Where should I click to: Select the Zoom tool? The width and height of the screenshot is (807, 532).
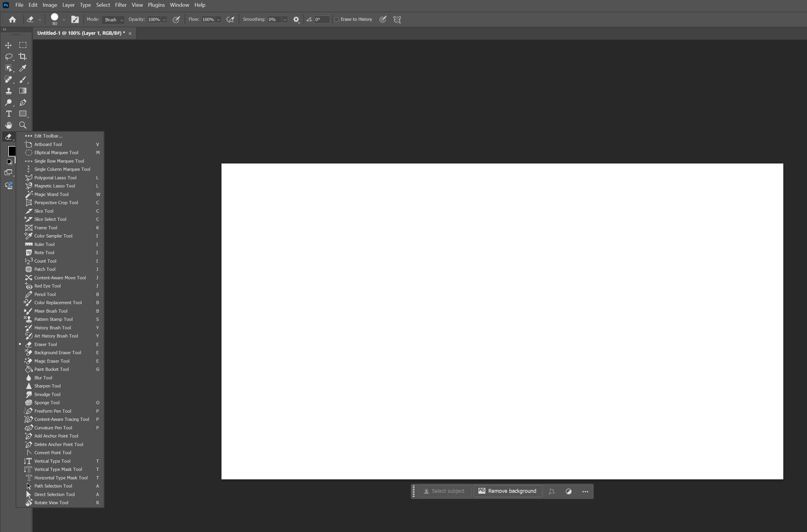tap(23, 125)
